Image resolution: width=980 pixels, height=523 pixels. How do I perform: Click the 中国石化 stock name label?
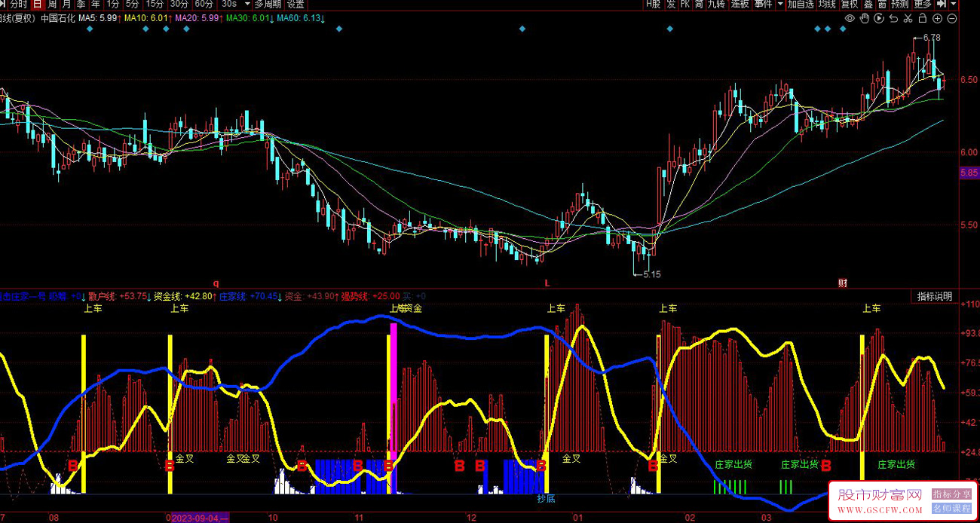[58, 18]
